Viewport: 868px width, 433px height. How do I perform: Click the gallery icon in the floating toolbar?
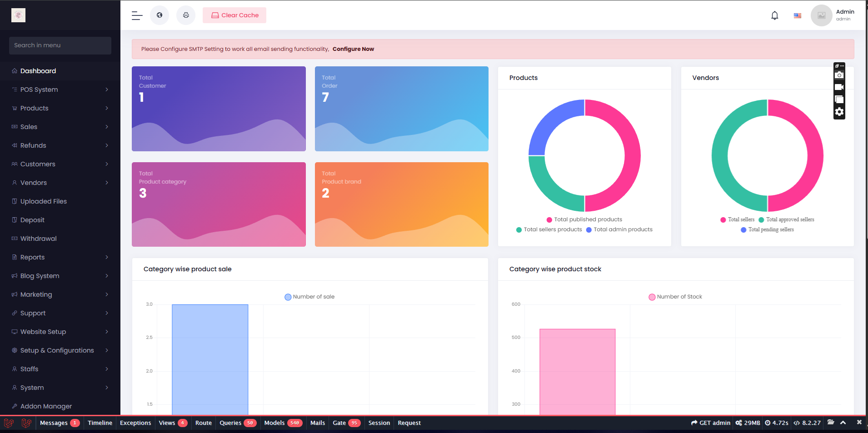839,100
